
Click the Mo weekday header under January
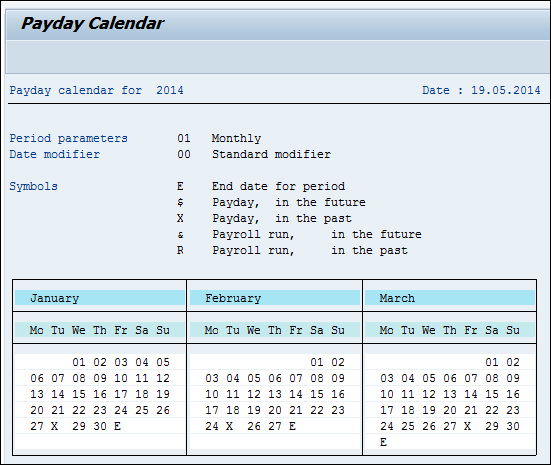coord(37,330)
